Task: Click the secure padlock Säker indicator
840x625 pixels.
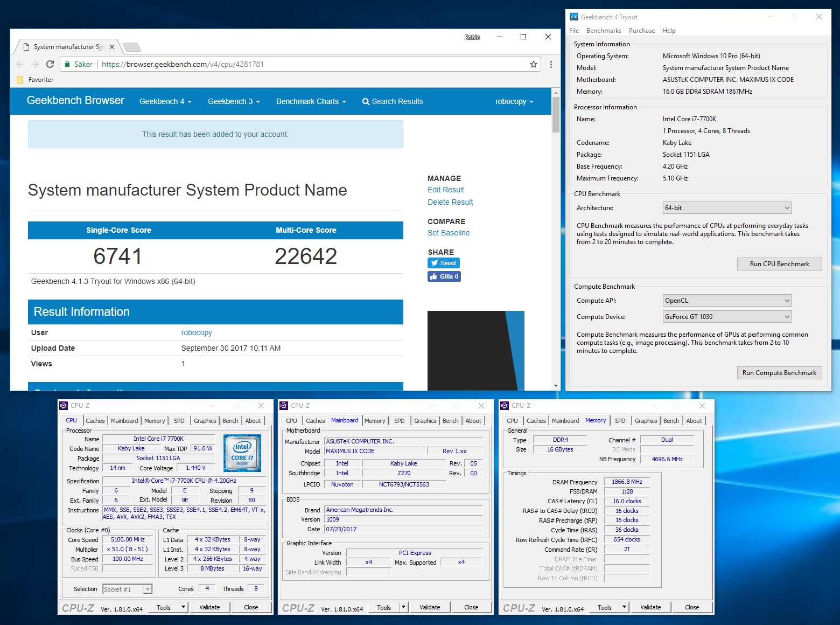Action: [78, 64]
